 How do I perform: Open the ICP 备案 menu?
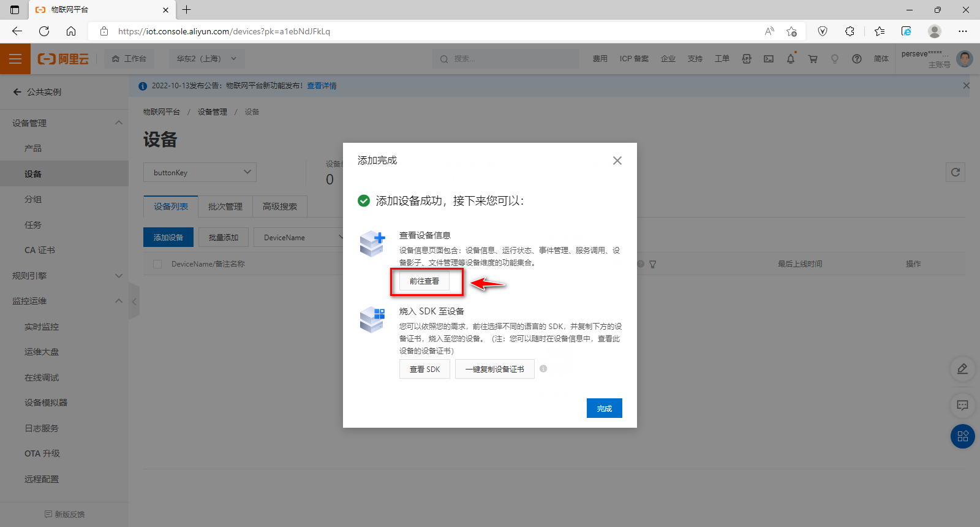tap(634, 59)
